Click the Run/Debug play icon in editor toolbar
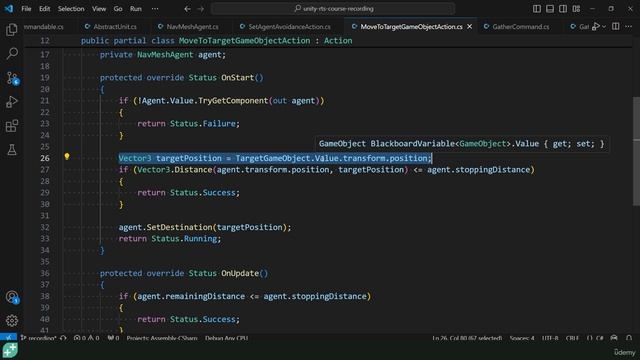Image resolution: width=640 pixels, height=360 pixels. (x=596, y=27)
